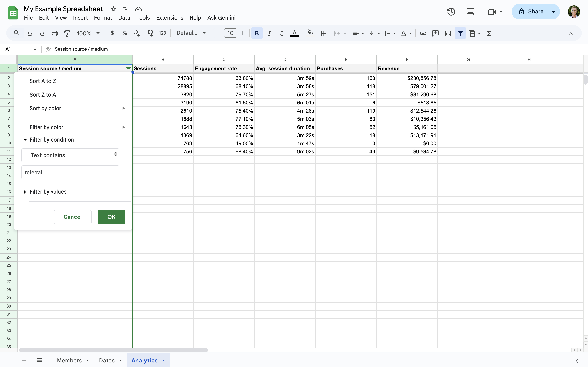The image size is (588, 367).
Task: Apply strikethrough to the selected cell
Action: pos(282,33)
